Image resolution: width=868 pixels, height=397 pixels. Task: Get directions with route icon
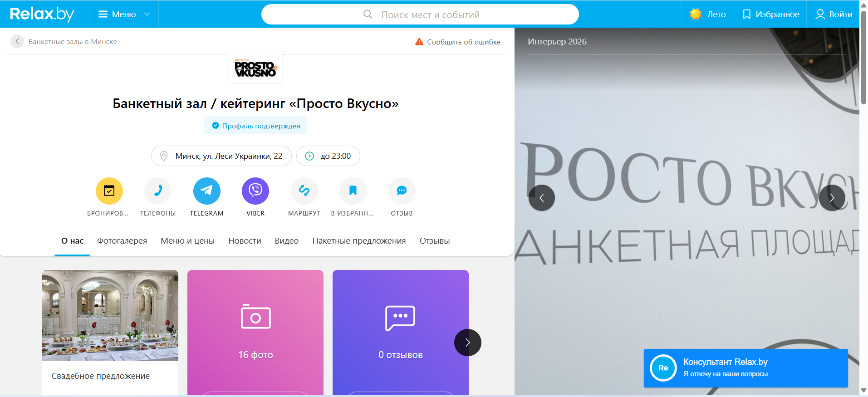[x=304, y=191]
